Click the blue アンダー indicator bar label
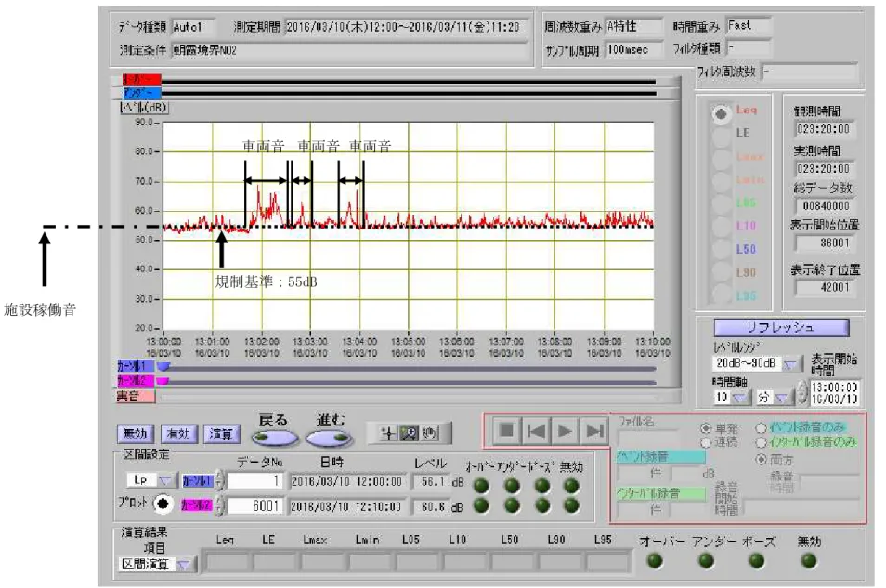This screenshot has height=588, width=886. coord(142,93)
